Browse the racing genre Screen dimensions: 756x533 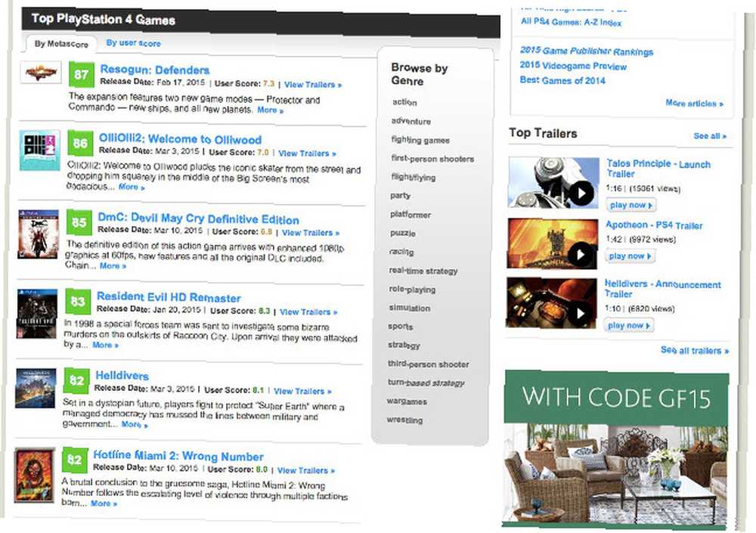coord(401,252)
